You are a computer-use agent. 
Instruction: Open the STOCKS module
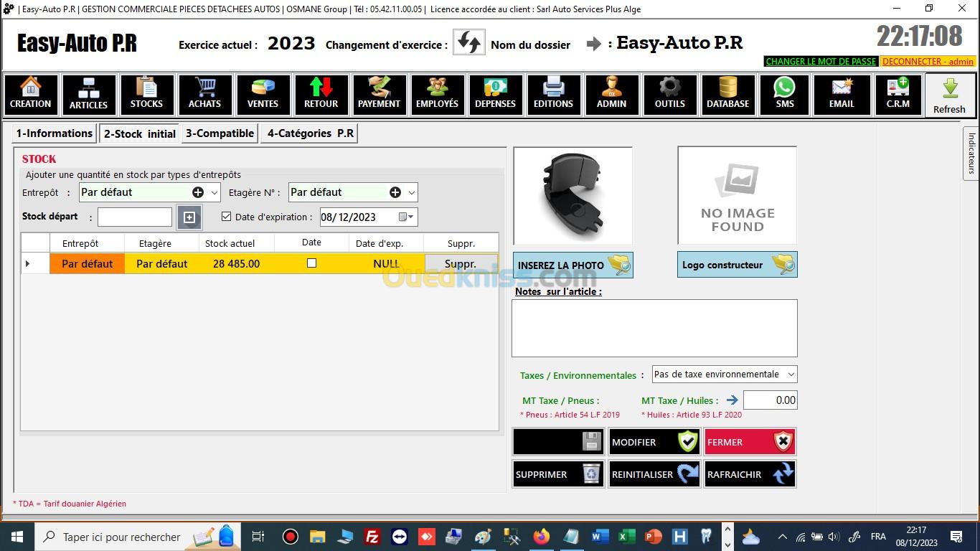pyautogui.click(x=146, y=95)
